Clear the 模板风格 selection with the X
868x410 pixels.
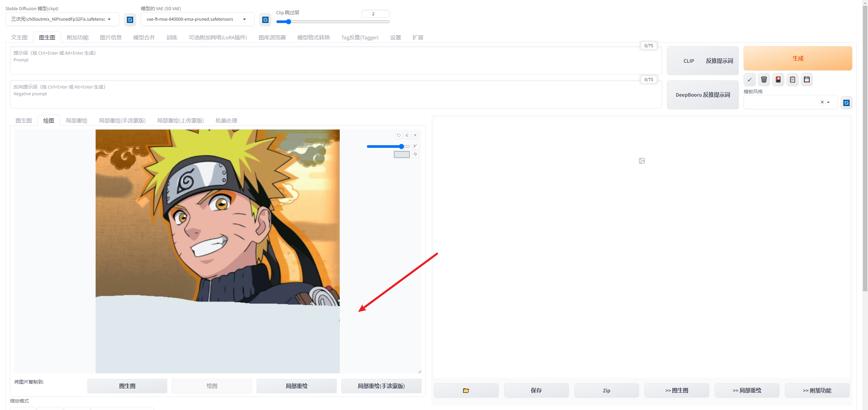pyautogui.click(x=822, y=102)
